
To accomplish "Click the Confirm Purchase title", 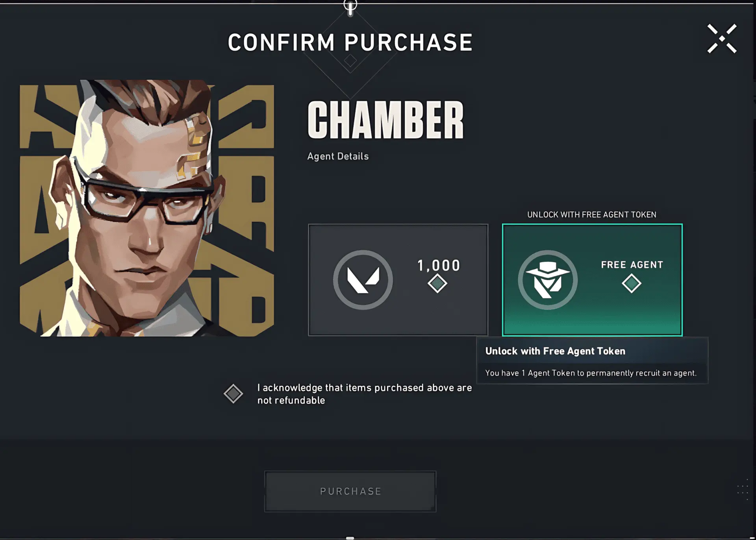I will pos(350,43).
